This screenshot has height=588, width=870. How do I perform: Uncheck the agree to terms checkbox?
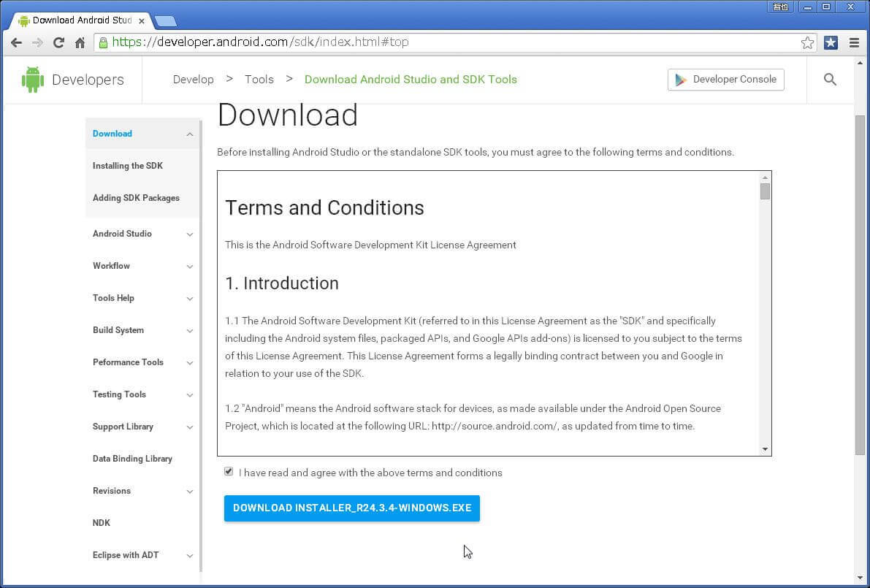point(229,472)
